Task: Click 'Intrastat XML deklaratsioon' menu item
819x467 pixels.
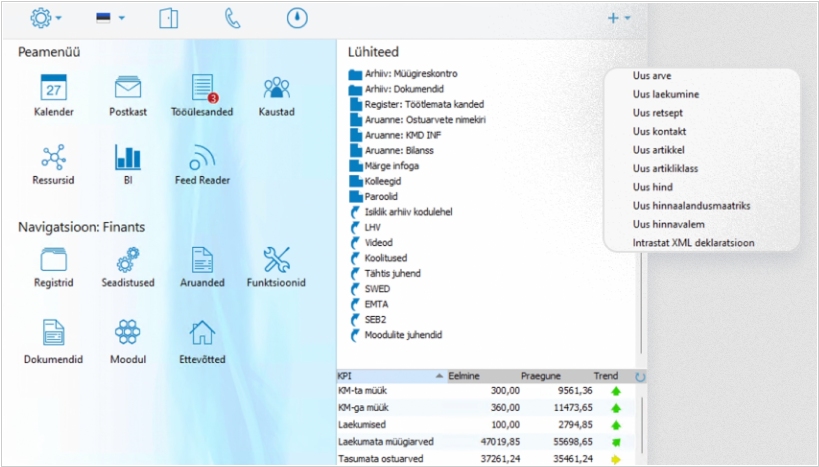Action: (x=693, y=242)
